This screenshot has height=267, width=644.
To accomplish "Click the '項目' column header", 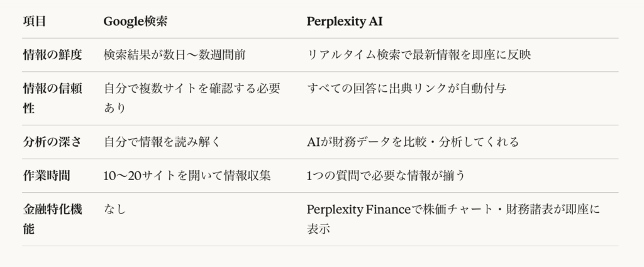I will 34,21.
